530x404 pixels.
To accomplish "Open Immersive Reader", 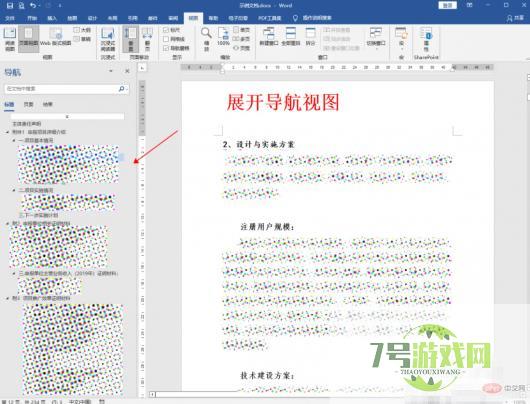I will [x=108, y=39].
